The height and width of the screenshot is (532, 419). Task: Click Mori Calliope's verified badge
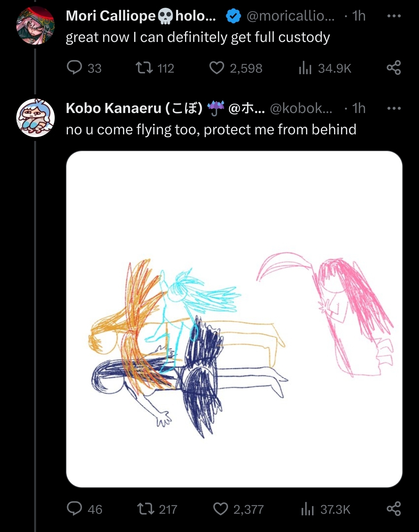tap(233, 16)
